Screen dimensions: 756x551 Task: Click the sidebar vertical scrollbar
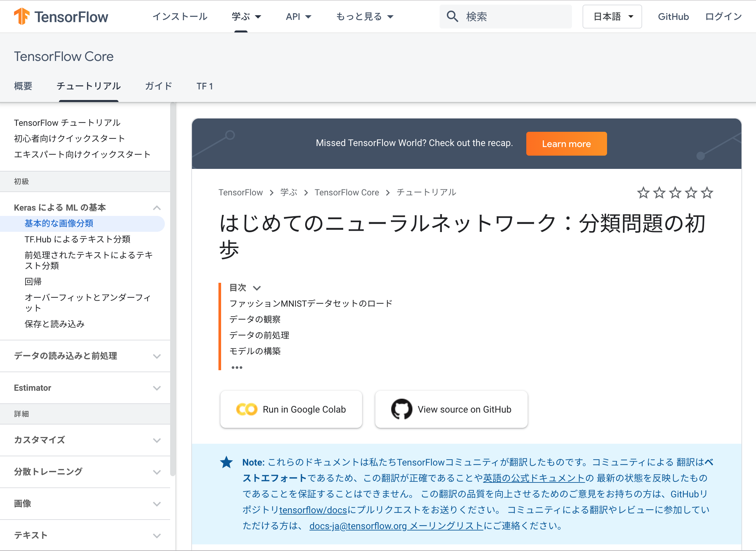(x=172, y=287)
